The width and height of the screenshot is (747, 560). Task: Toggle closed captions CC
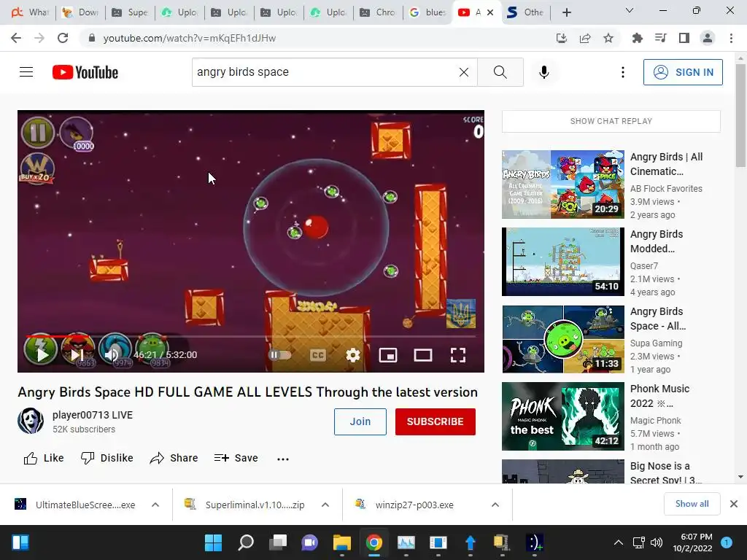[x=318, y=355]
